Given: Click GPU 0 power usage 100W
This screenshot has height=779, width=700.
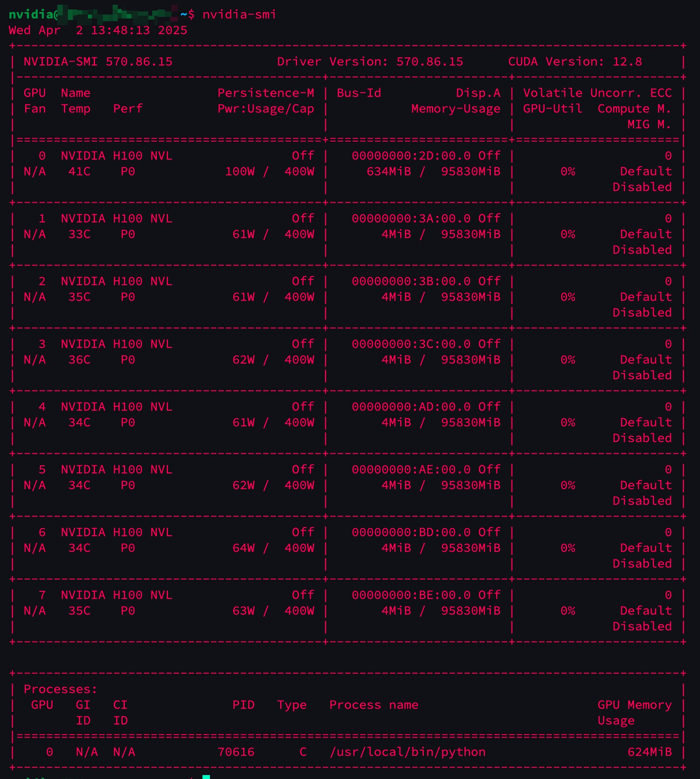Looking at the screenshot, I should point(240,171).
